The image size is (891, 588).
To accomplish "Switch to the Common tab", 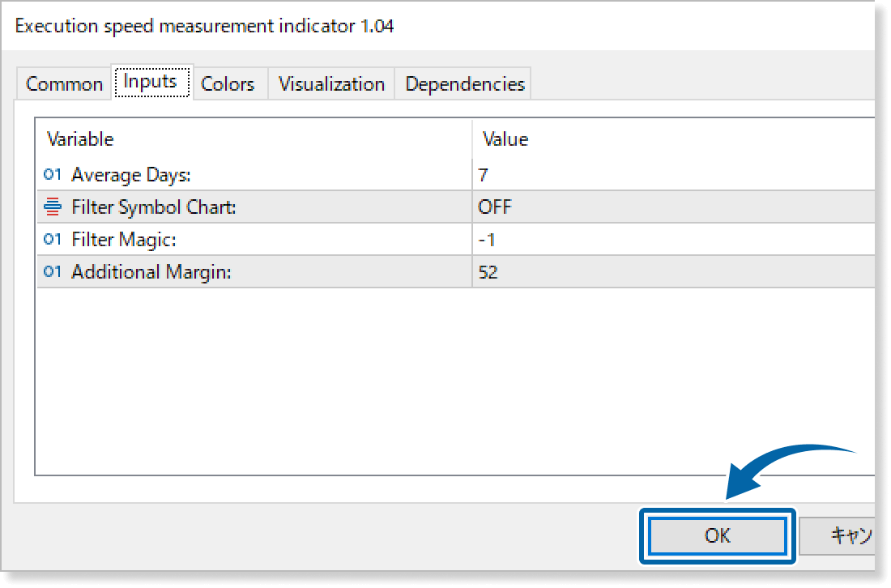I will point(64,84).
